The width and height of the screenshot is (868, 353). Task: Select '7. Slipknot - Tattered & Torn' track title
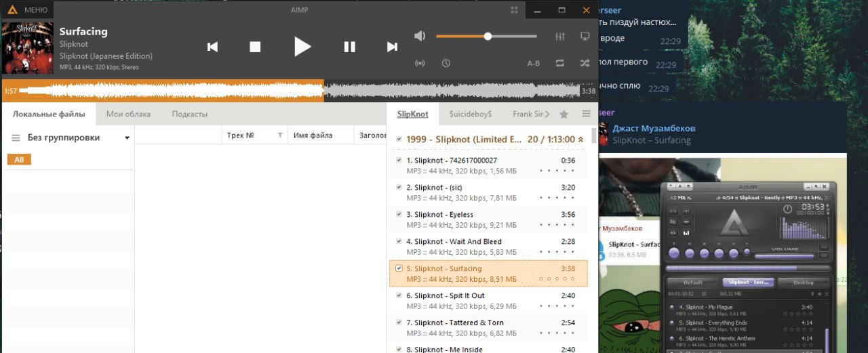click(x=454, y=323)
